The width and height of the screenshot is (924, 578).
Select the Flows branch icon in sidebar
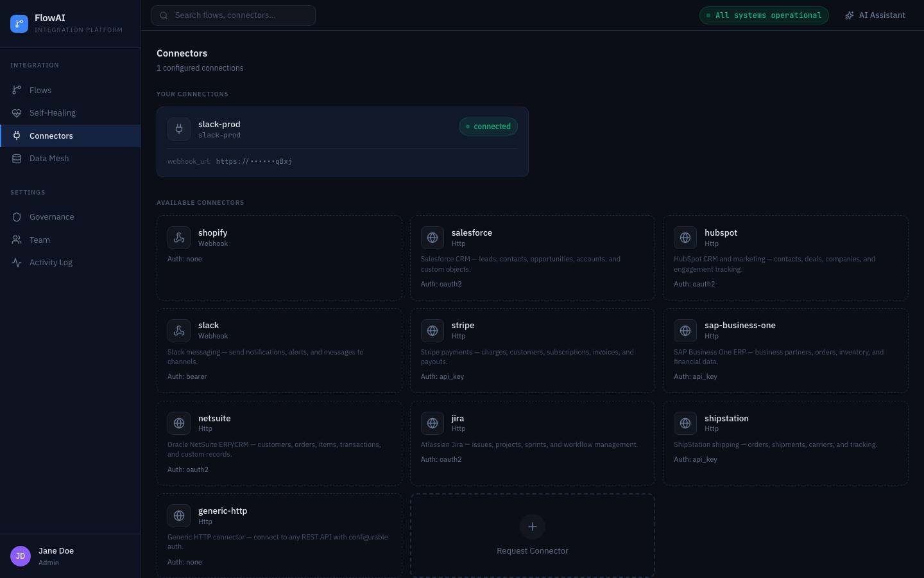pyautogui.click(x=17, y=90)
